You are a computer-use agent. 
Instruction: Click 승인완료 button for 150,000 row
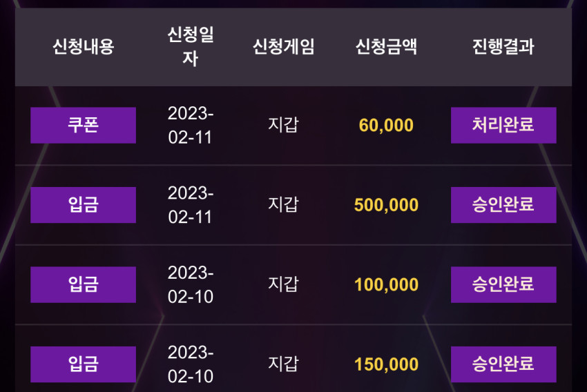point(503,364)
